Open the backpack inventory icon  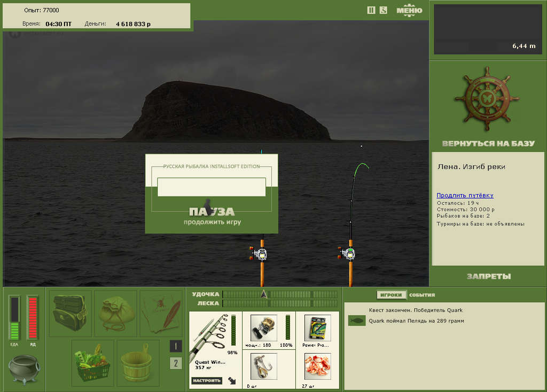(x=70, y=313)
